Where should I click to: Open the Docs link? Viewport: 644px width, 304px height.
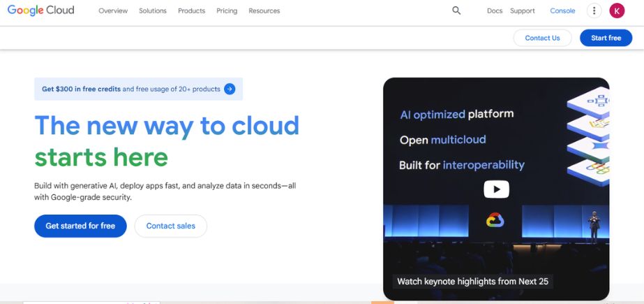point(495,11)
